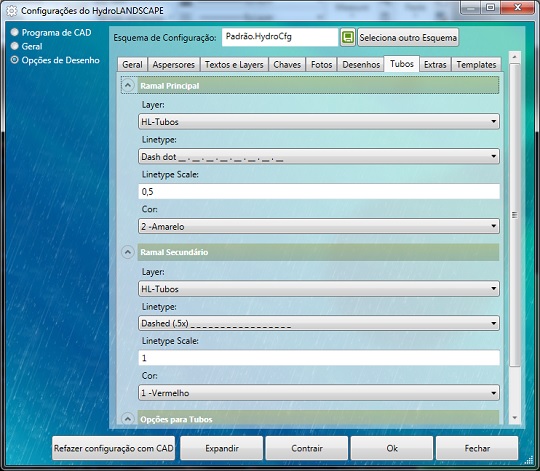Click the Expandir button

point(222,448)
